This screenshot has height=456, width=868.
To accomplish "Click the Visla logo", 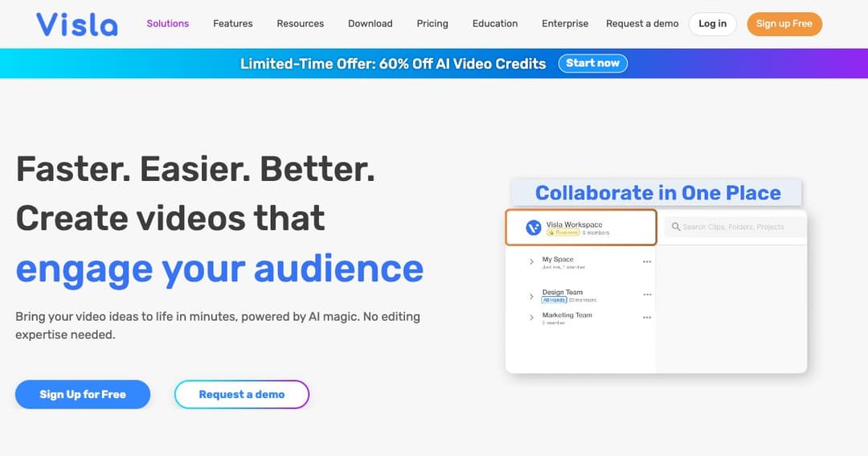I will point(77,24).
